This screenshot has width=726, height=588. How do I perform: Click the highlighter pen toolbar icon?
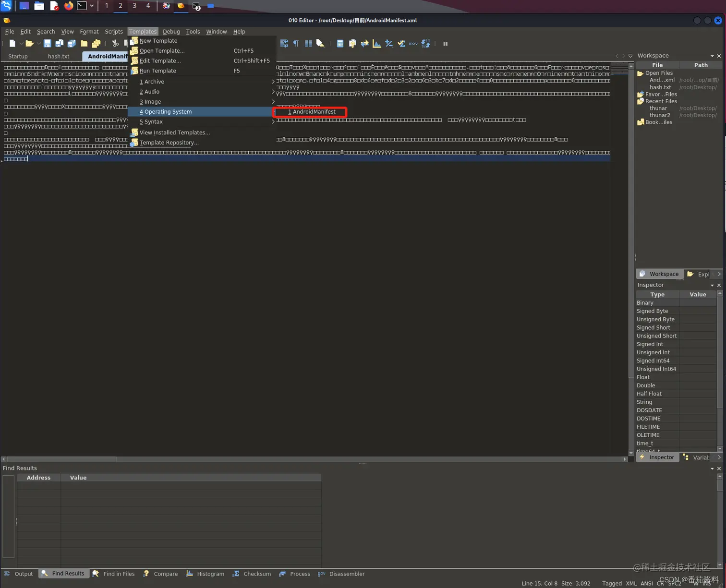point(320,43)
